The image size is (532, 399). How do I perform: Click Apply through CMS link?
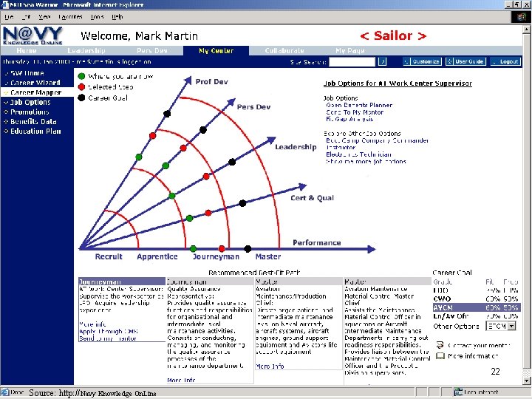pyautogui.click(x=108, y=331)
